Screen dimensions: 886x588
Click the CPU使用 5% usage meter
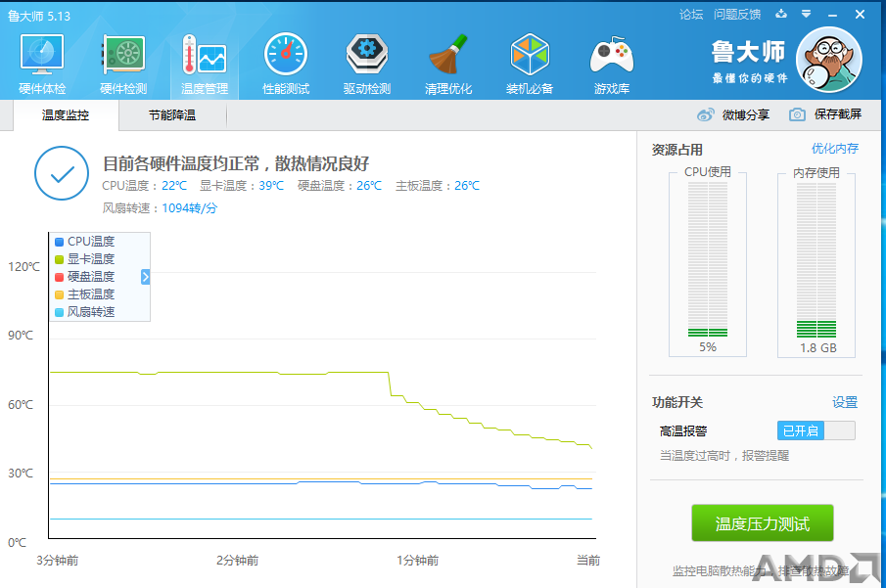tap(708, 261)
